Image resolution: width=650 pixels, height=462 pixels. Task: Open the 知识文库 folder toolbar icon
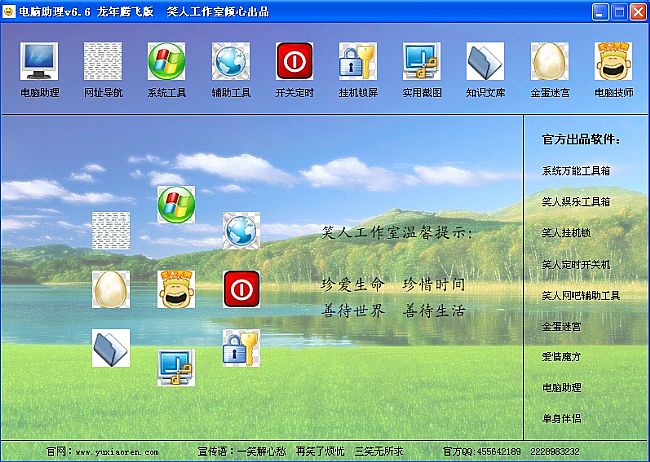point(485,61)
